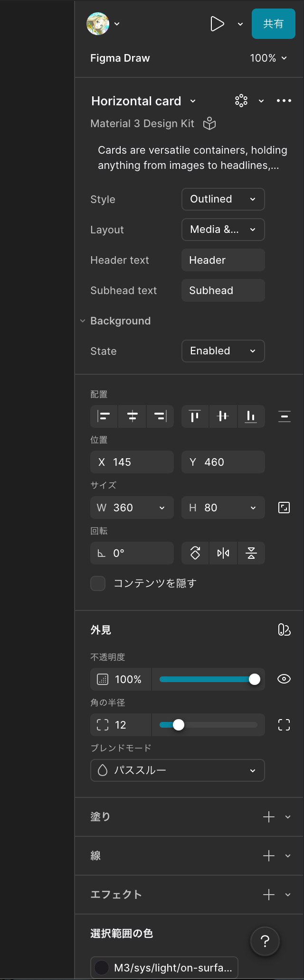Enable the コンテンツを隠す checkbox

98,583
